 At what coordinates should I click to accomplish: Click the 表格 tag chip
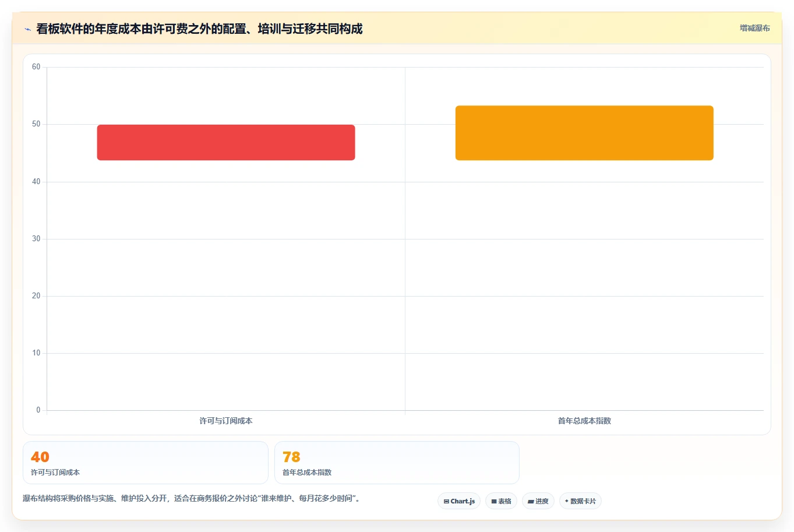point(501,501)
